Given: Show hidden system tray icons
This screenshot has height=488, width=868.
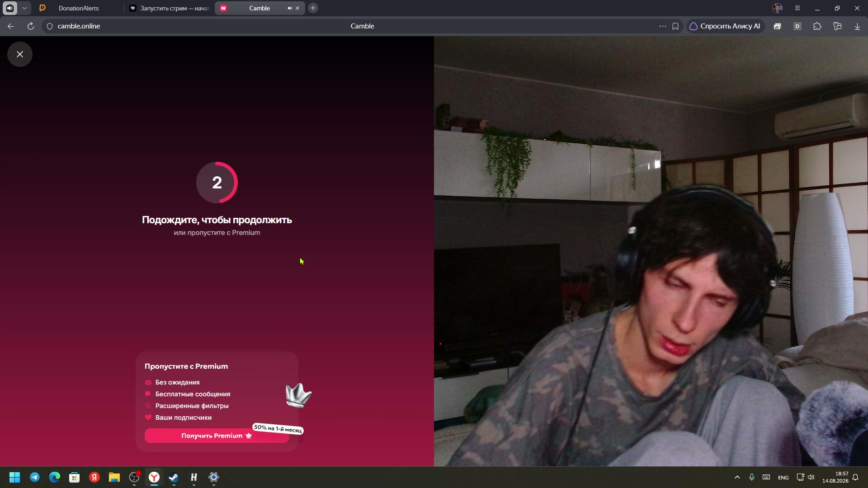Looking at the screenshot, I should pyautogui.click(x=737, y=477).
